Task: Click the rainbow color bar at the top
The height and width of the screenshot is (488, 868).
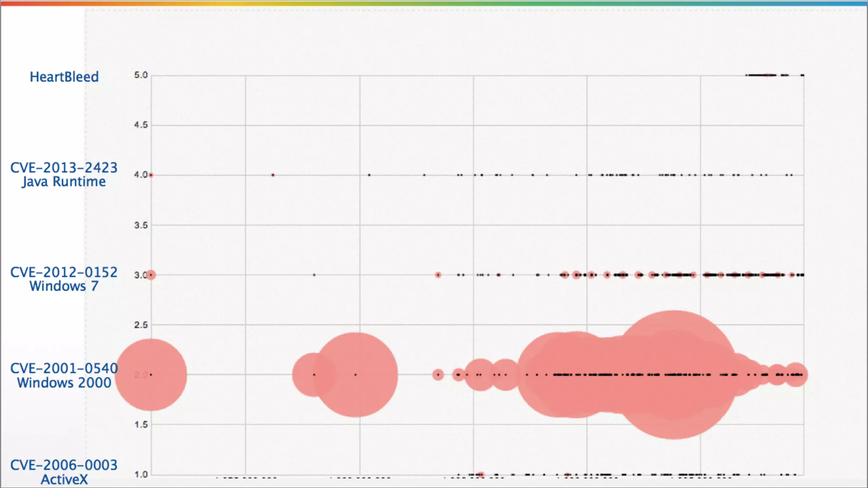Action: (x=434, y=3)
